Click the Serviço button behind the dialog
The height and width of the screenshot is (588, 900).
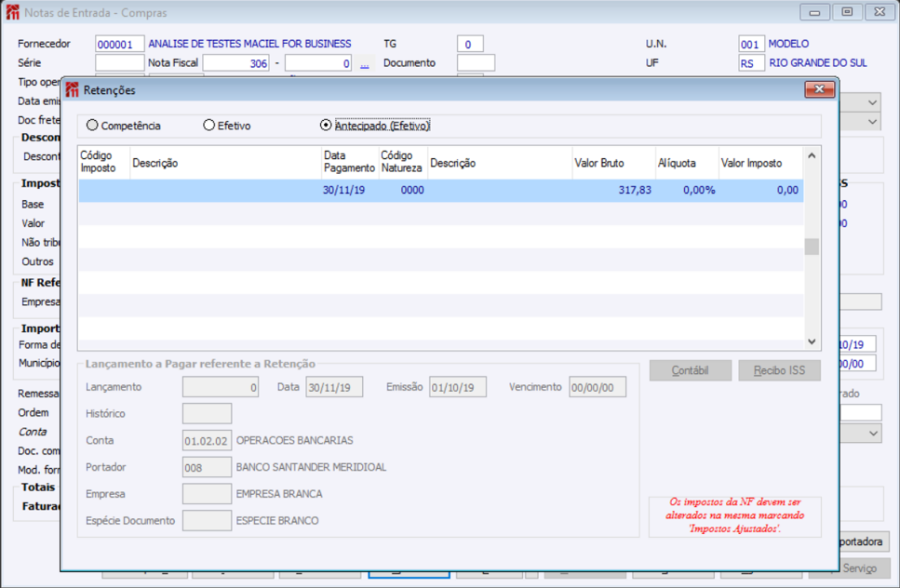859,568
